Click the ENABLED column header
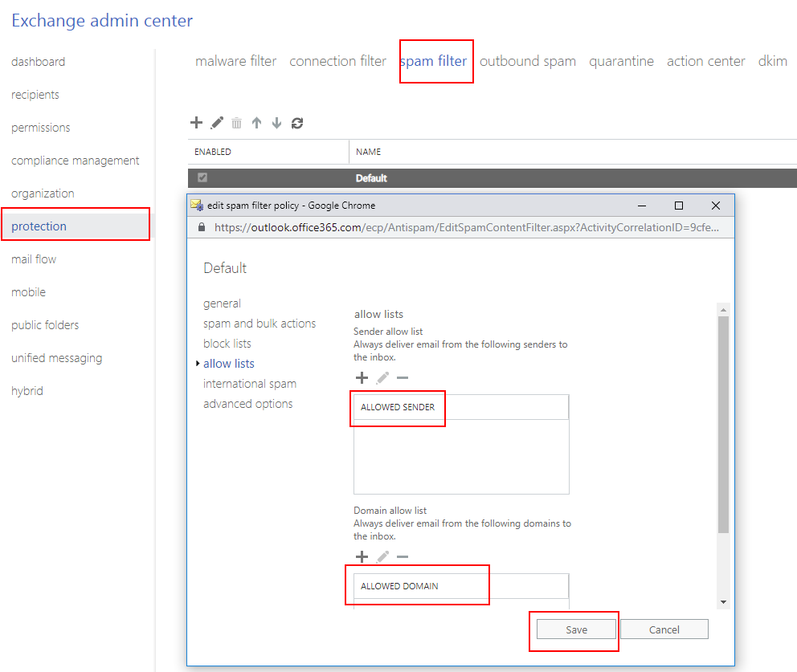 click(268, 152)
